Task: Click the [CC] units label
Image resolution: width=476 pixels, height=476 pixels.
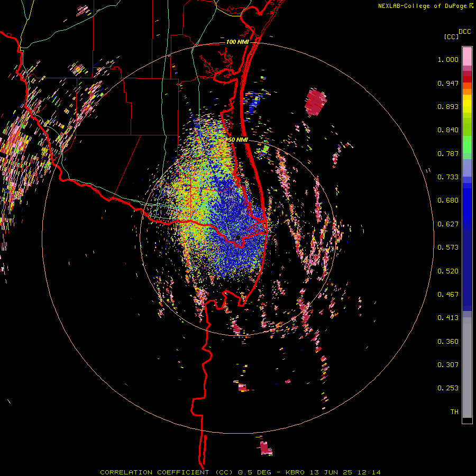Action: coord(451,36)
